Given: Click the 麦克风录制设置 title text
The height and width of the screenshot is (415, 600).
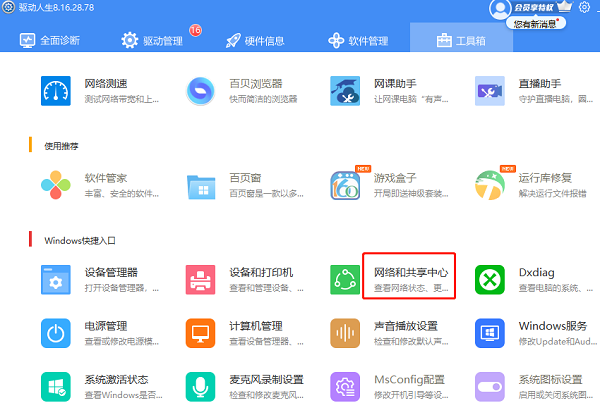Looking at the screenshot, I should (x=266, y=379).
